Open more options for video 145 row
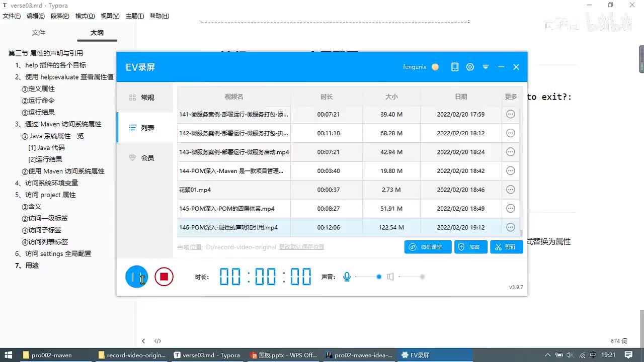 point(511,209)
